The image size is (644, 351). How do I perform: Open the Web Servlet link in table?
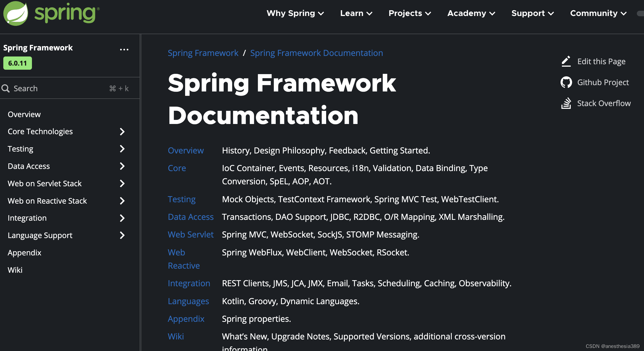191,234
